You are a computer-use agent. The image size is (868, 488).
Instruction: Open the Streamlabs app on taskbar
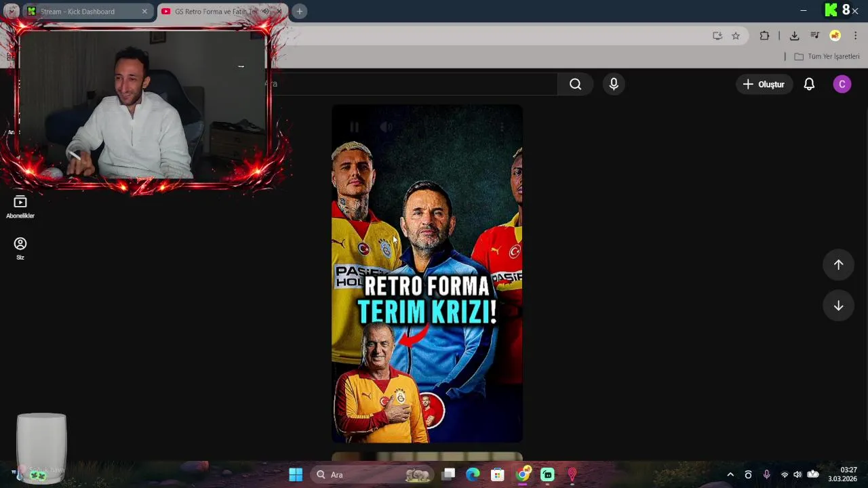coord(547,474)
